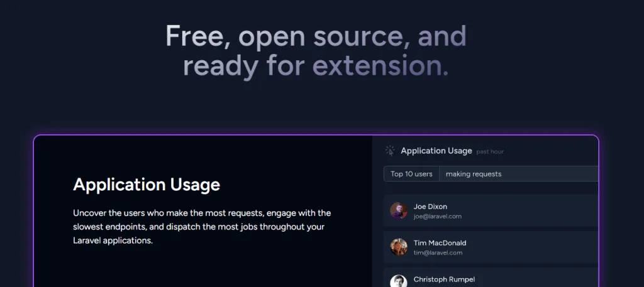Click the Tim MacDonald user row background

point(535,247)
